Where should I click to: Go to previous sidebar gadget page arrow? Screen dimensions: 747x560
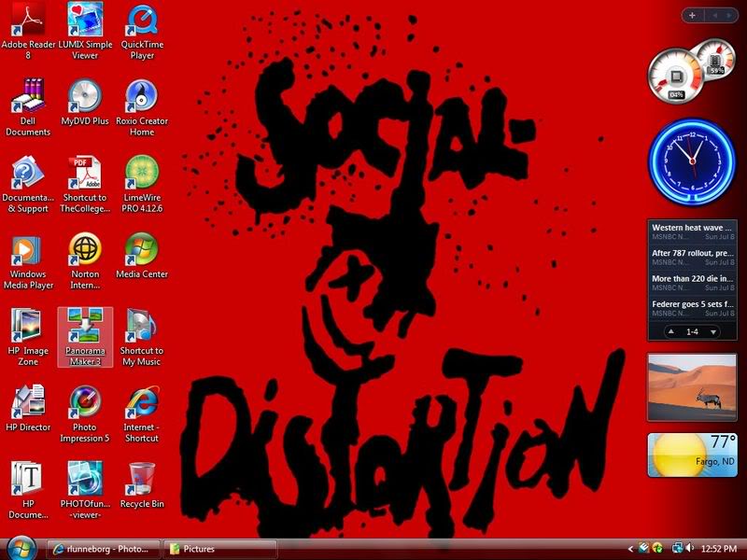click(714, 15)
